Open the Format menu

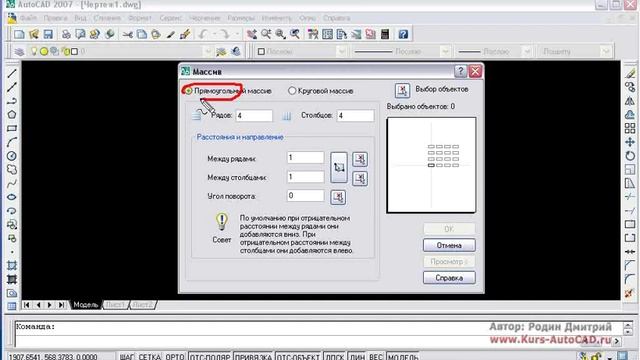point(140,18)
